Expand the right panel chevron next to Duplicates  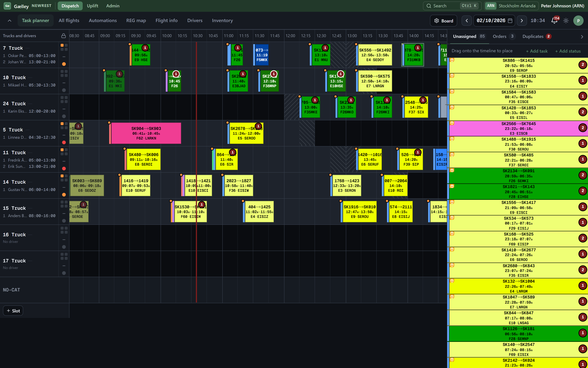[x=582, y=37]
